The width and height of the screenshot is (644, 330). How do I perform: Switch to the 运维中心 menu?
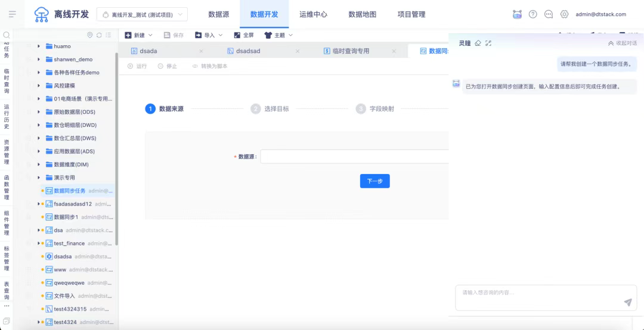pos(313,14)
